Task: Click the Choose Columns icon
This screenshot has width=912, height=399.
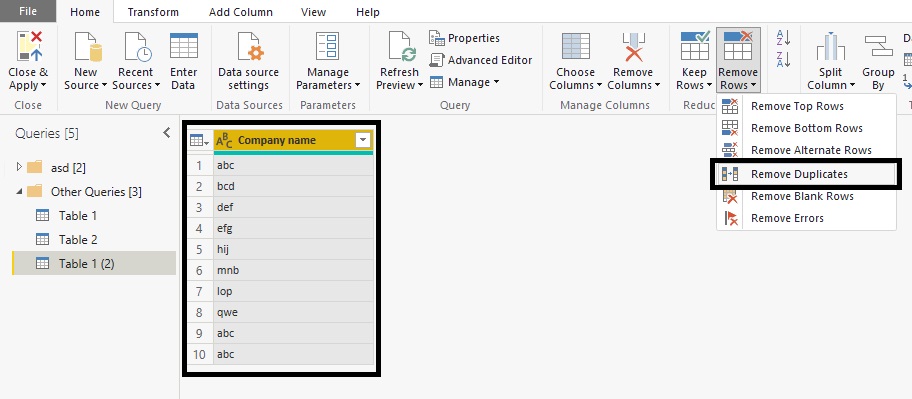Action: tap(576, 47)
